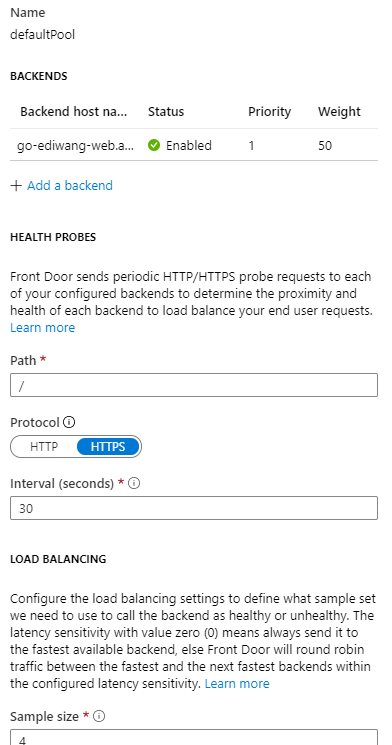The height and width of the screenshot is (745, 392).
Task: Select the HTTP protocol option
Action: [44, 447]
